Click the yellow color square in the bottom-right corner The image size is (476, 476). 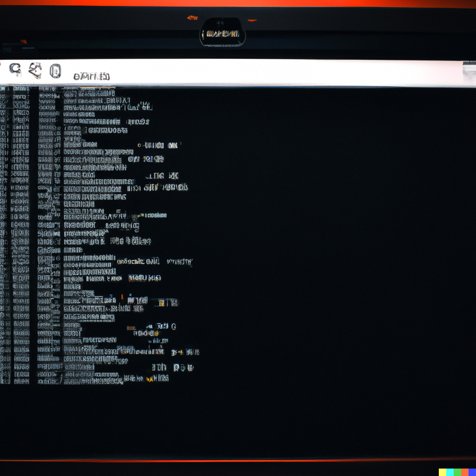(x=443, y=472)
